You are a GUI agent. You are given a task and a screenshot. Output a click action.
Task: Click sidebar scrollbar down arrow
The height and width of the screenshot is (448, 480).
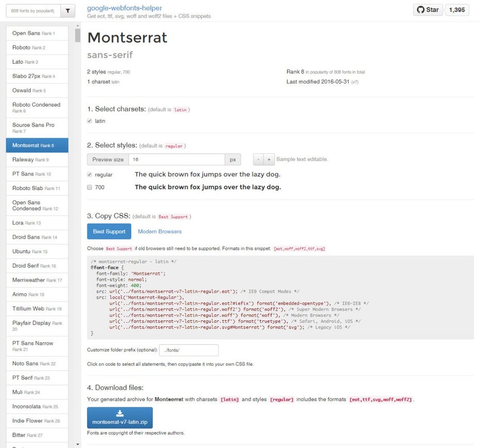(x=78, y=444)
